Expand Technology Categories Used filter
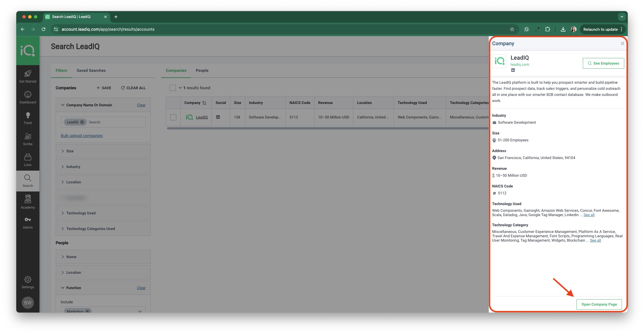This screenshot has width=644, height=334. [103, 229]
